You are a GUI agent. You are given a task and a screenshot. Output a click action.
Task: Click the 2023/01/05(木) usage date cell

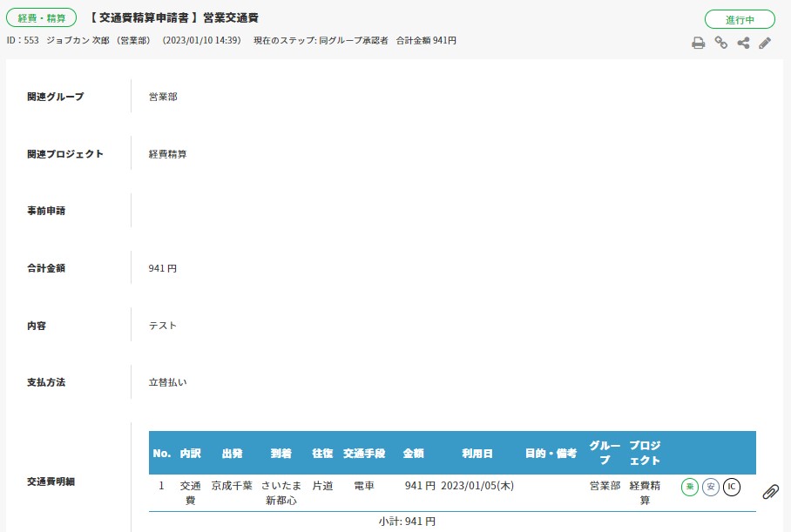click(x=477, y=486)
